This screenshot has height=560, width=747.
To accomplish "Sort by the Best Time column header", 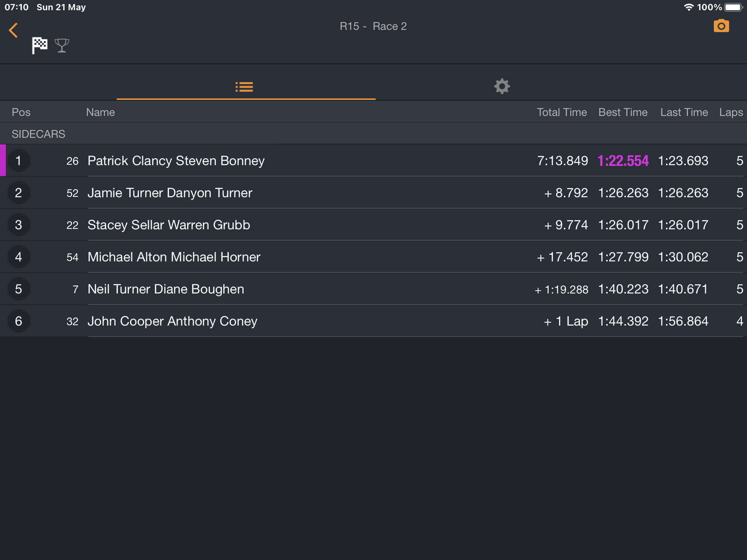I will [623, 112].
